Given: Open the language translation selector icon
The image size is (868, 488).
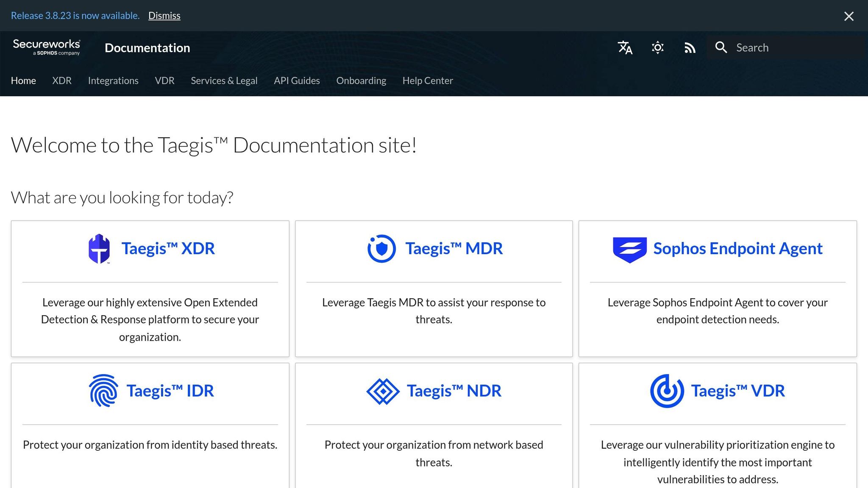Looking at the screenshot, I should click(625, 47).
